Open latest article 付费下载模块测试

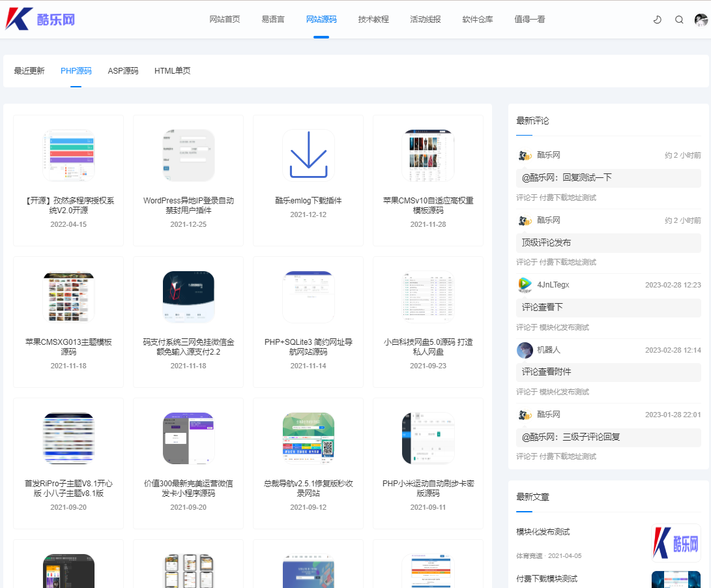coord(547,579)
